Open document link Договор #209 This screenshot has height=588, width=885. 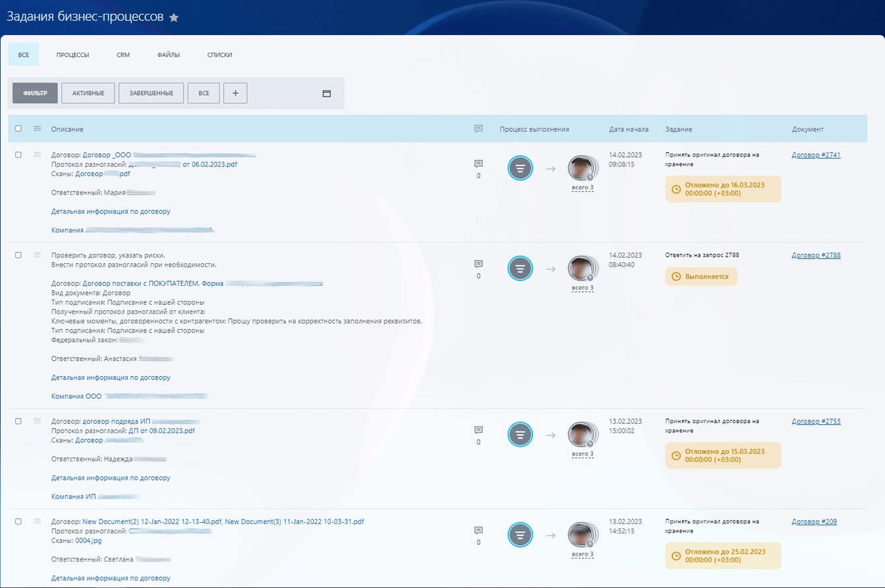point(814,521)
